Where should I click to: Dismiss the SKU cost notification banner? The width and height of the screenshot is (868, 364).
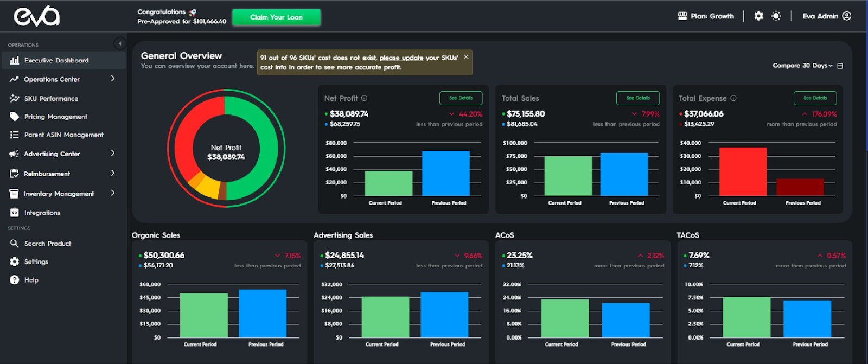(x=466, y=56)
